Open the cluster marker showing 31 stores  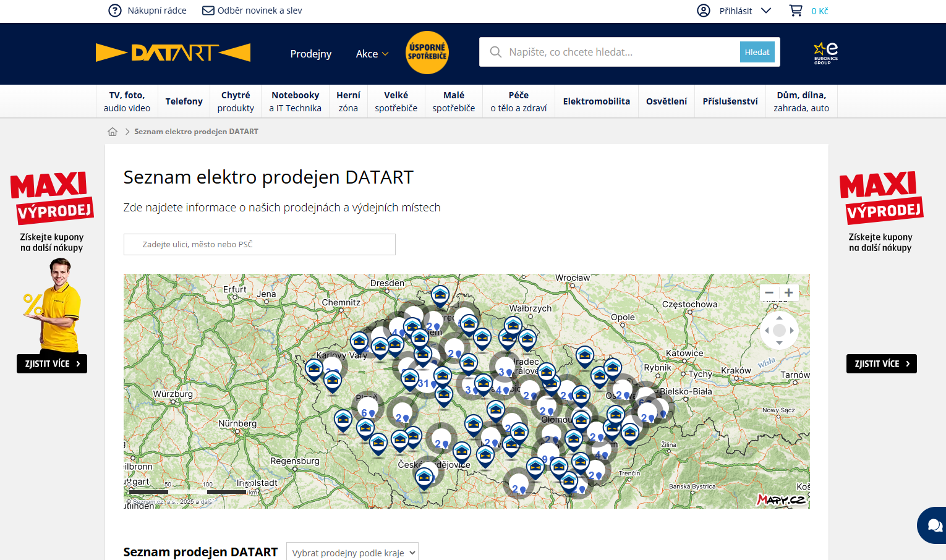[x=426, y=380]
